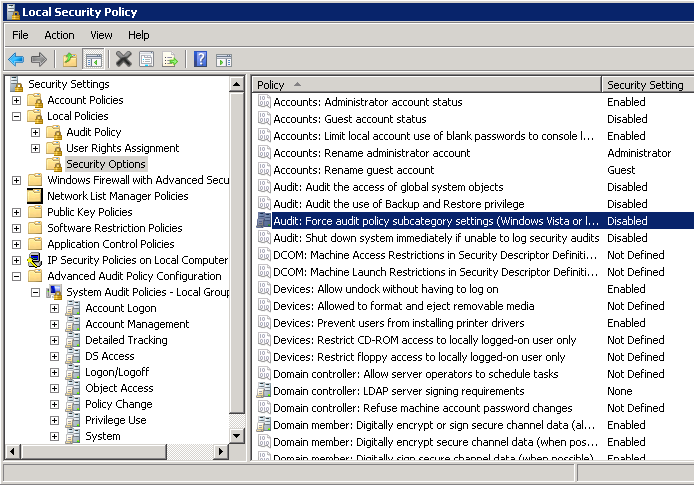The width and height of the screenshot is (694, 485).
Task: Click the Audit Policy folder icon
Action: point(54,132)
